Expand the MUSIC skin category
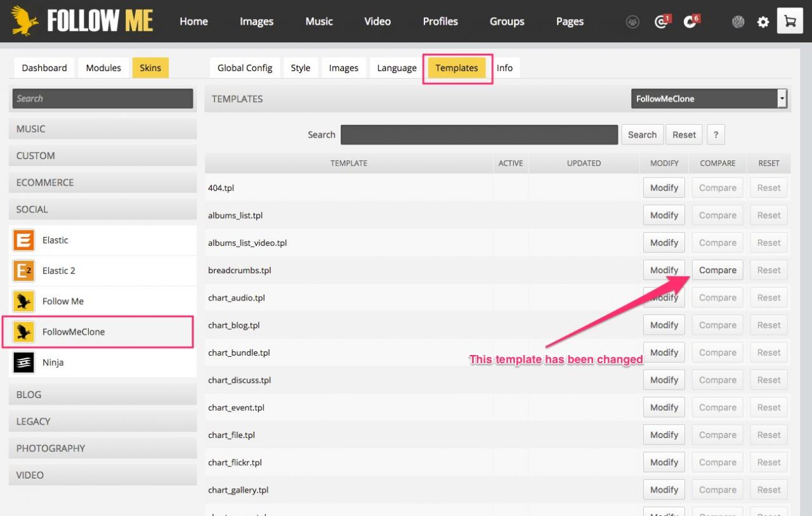Image resolution: width=812 pixels, height=516 pixels. (103, 129)
